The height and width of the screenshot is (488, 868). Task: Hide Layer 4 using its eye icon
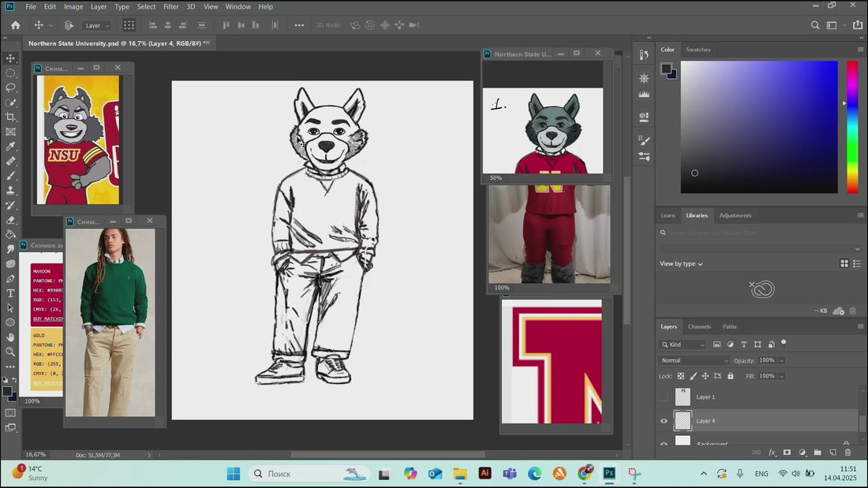pos(664,421)
